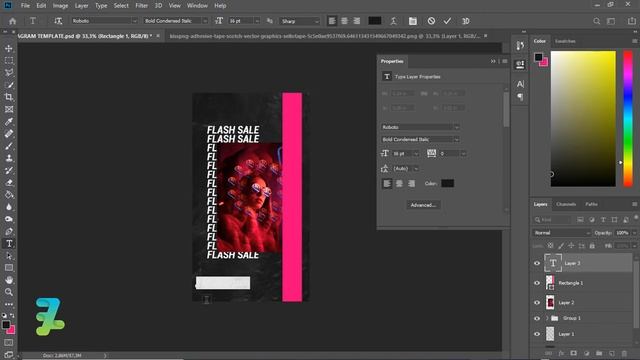Toggle Character and Paragraph panels

[x=413, y=21]
